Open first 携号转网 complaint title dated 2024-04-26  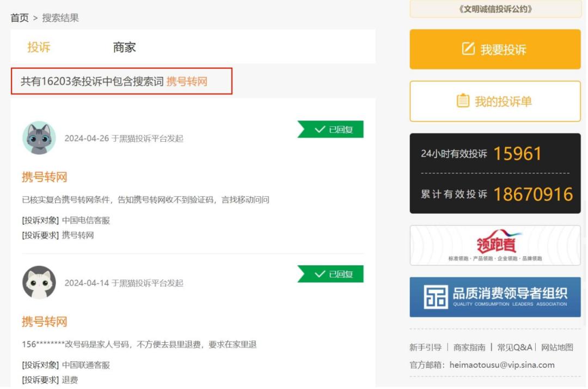click(x=44, y=177)
